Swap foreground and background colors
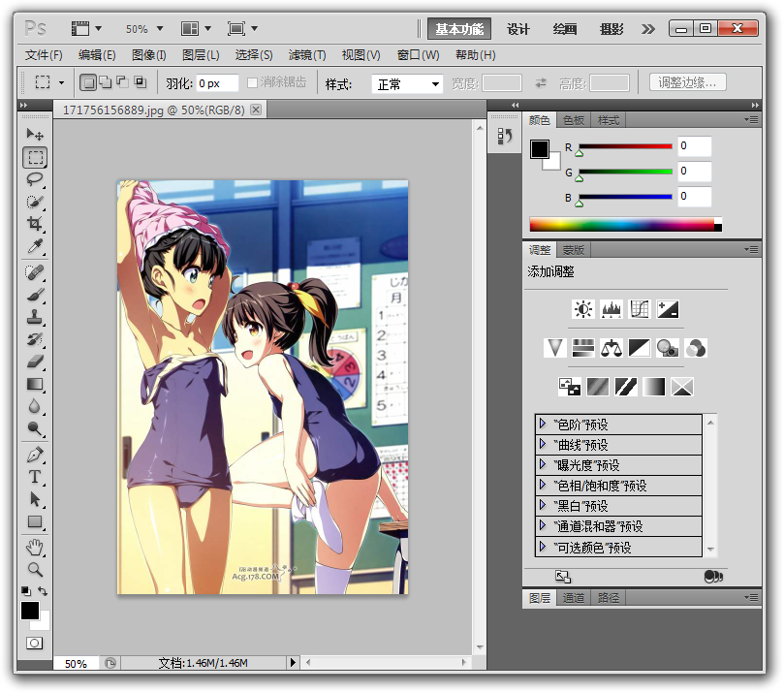The height and width of the screenshot is (693, 784). [x=43, y=591]
